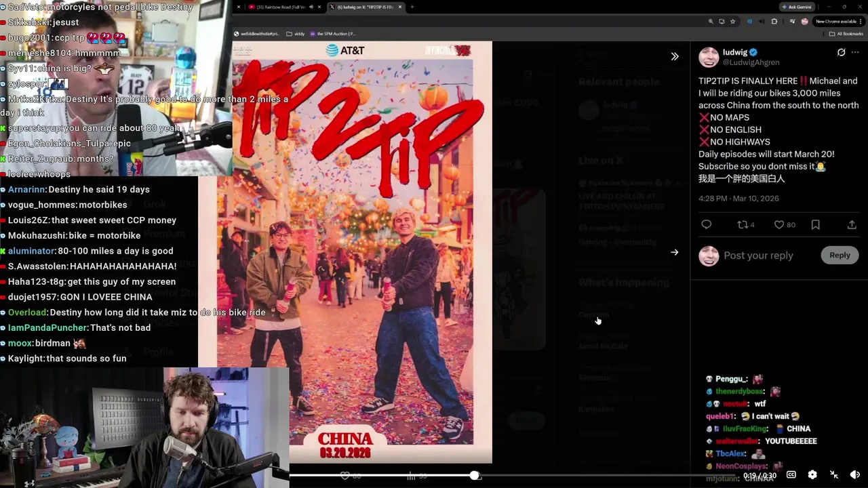The width and height of the screenshot is (868, 488).
Task: Open the SPM Auction bookmark
Action: pos(333,34)
